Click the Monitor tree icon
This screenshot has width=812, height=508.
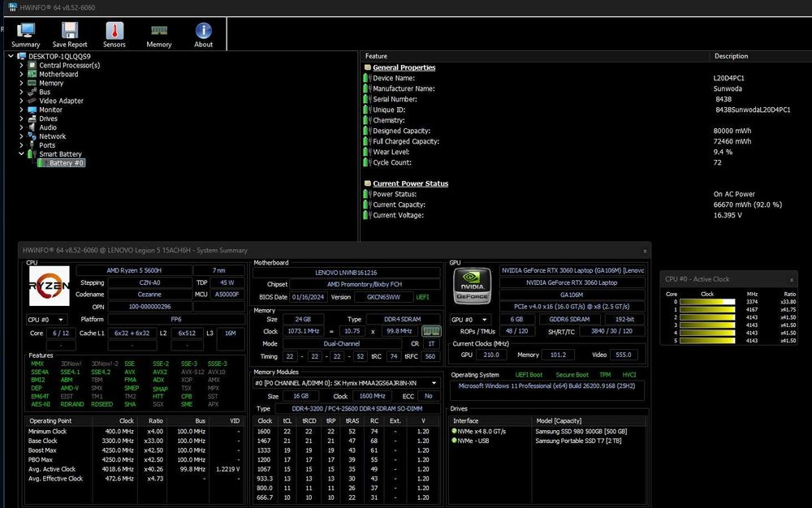pos(32,110)
